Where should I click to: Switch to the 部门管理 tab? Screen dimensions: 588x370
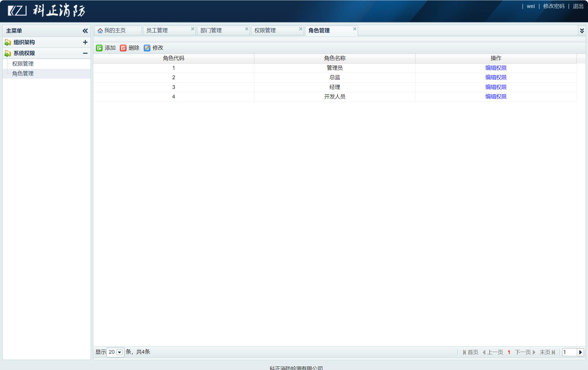[x=211, y=30]
